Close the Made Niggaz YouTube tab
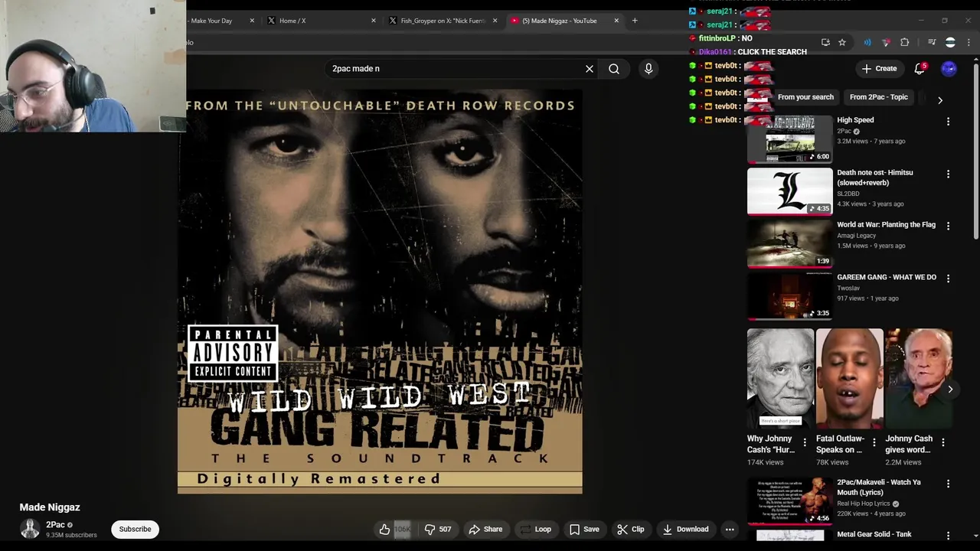Screen dimensions: 980x551 click(x=616, y=21)
